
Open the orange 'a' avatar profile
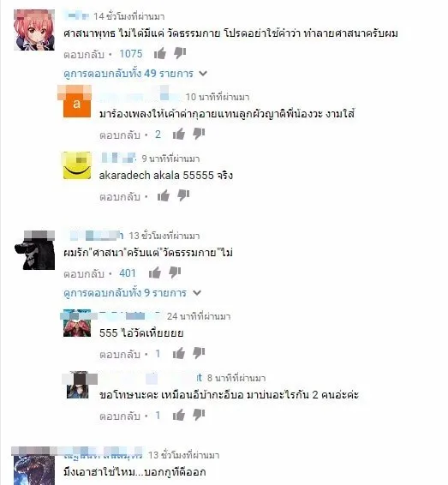(x=77, y=104)
